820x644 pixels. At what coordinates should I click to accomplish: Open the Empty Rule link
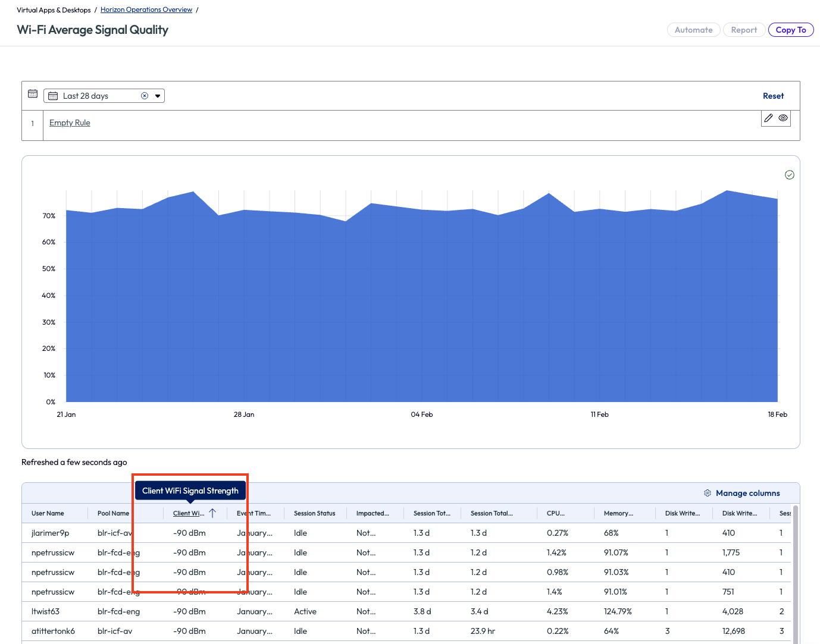point(70,122)
